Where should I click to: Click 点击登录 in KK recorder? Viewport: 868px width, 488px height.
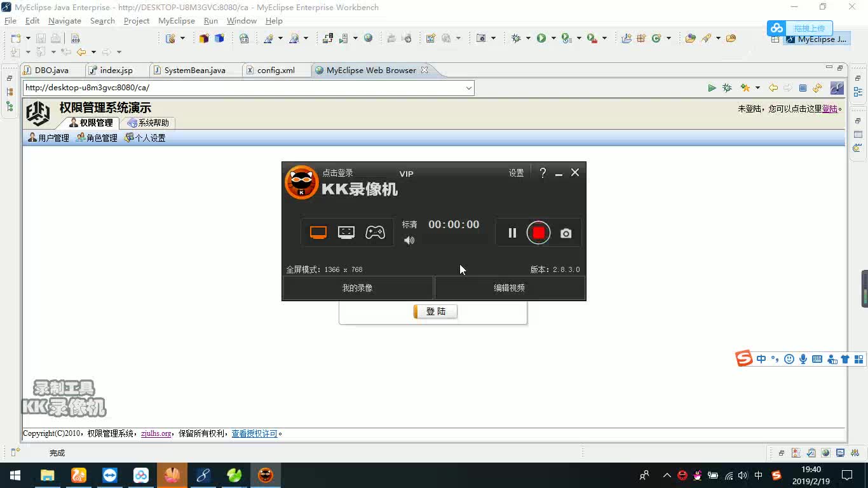[x=337, y=173]
